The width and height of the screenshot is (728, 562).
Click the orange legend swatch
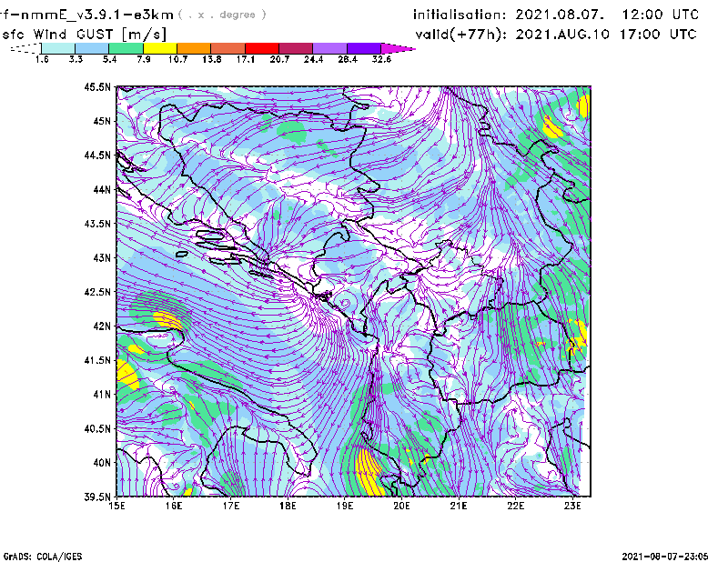[194, 48]
